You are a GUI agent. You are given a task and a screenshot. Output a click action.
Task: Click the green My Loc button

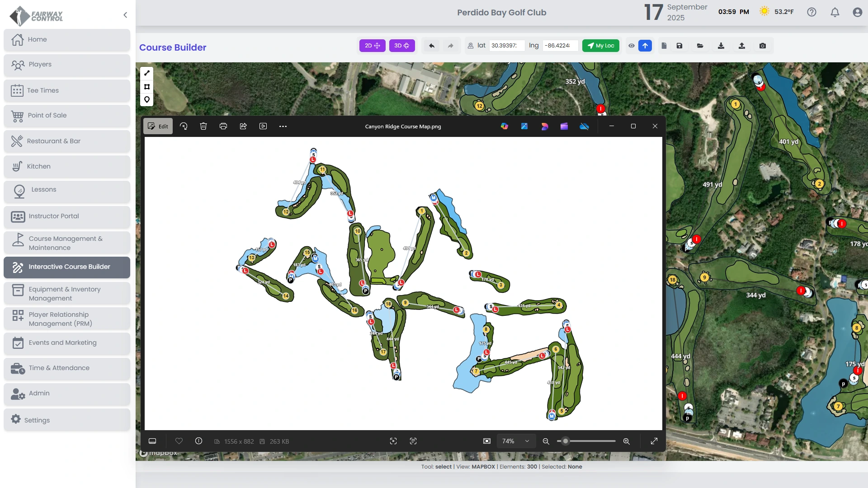[600, 46]
